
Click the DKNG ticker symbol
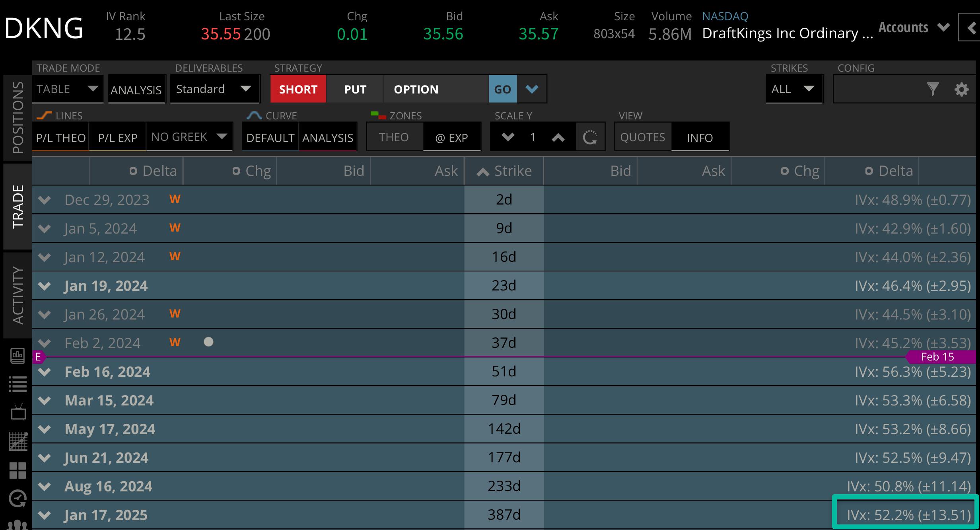point(44,29)
